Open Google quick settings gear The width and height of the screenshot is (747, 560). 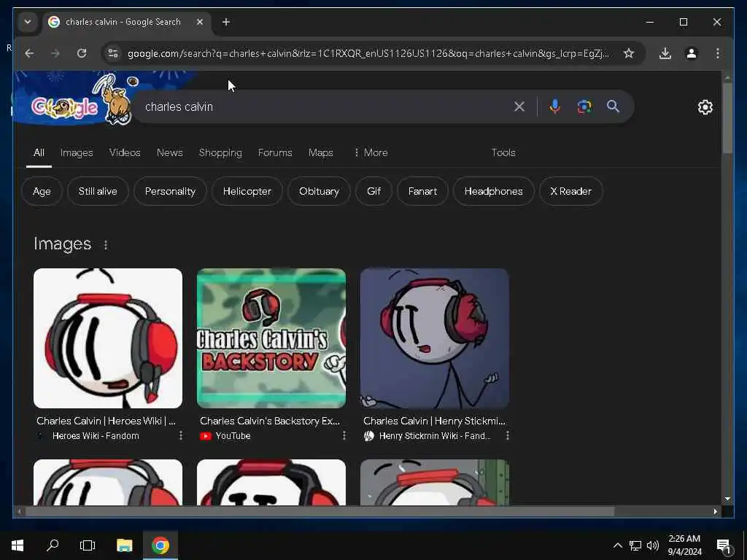point(705,107)
